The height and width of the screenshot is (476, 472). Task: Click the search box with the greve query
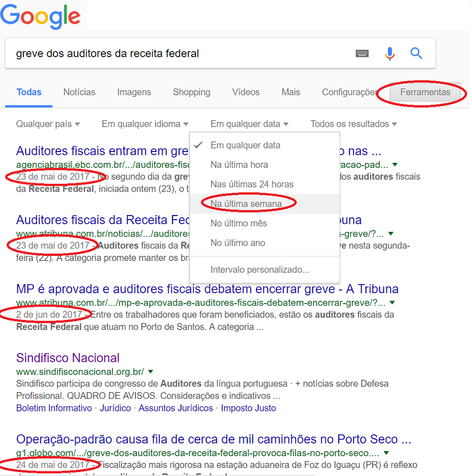point(220,53)
